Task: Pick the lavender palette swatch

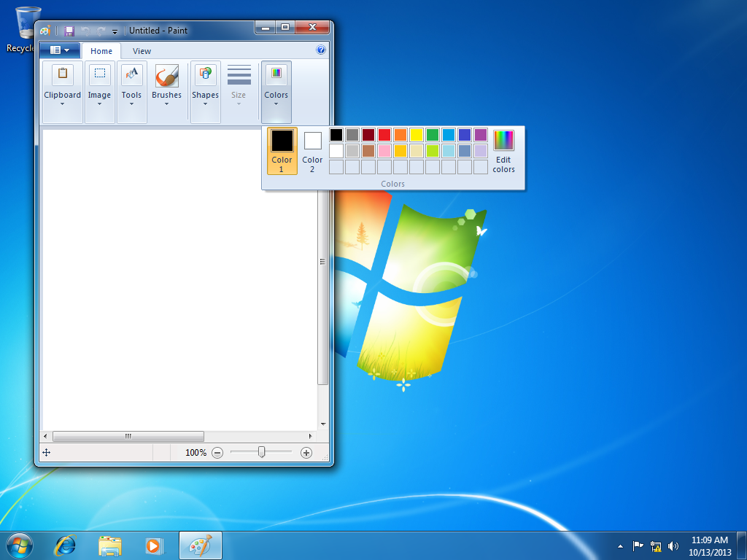Action: (481, 151)
